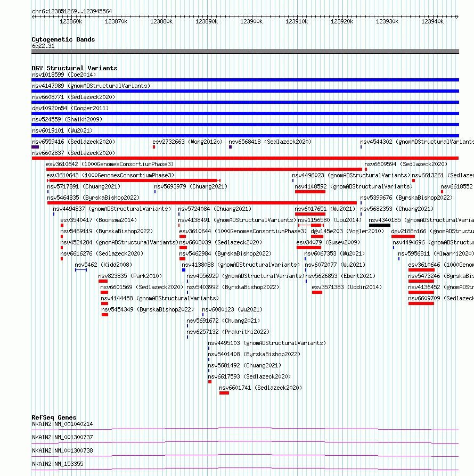The width and height of the screenshot is (474, 476).
Task: Select the esv3610642 (1000GenomesConsortiumPhase3) label
Action: pos(110,164)
